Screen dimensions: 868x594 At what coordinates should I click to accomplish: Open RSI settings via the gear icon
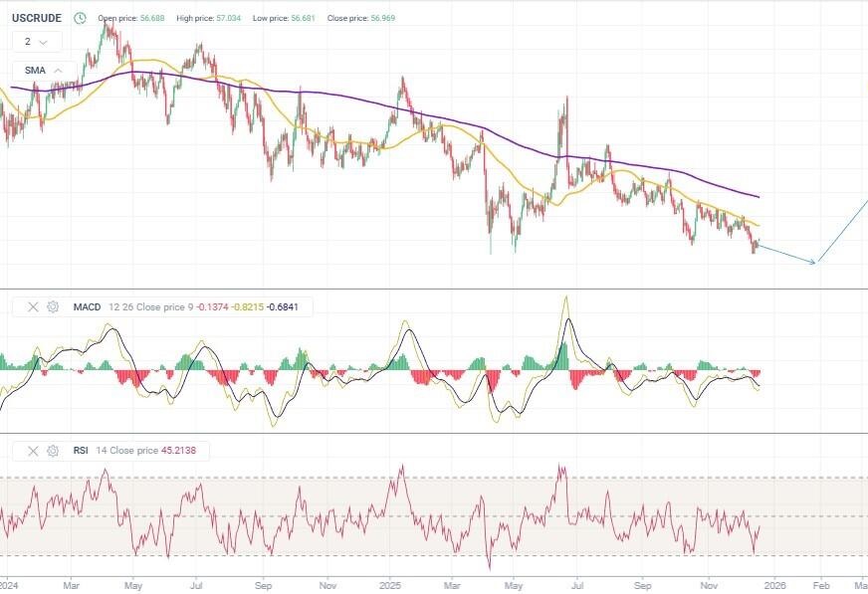53,451
